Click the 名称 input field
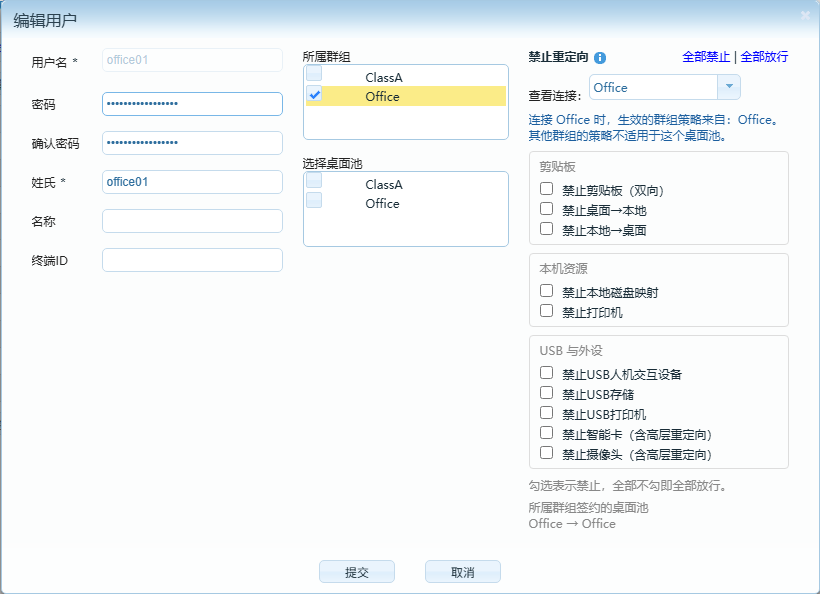The height and width of the screenshot is (594, 820). (192, 221)
